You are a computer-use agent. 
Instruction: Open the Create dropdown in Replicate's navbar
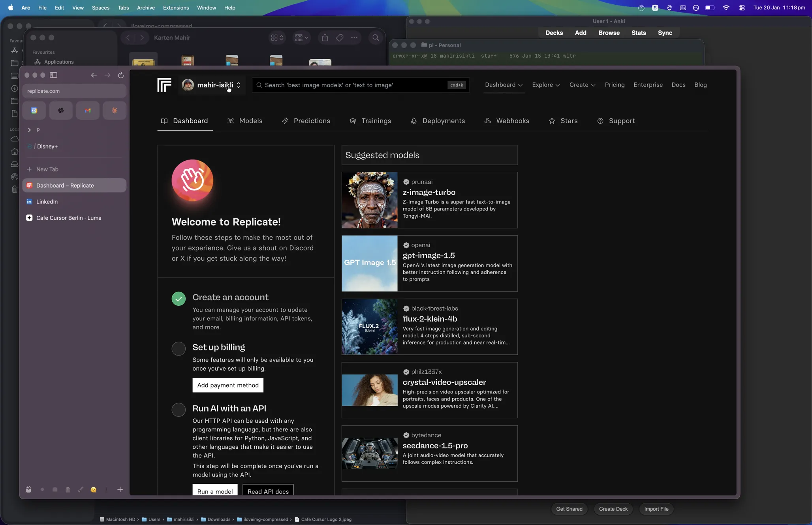(x=583, y=85)
